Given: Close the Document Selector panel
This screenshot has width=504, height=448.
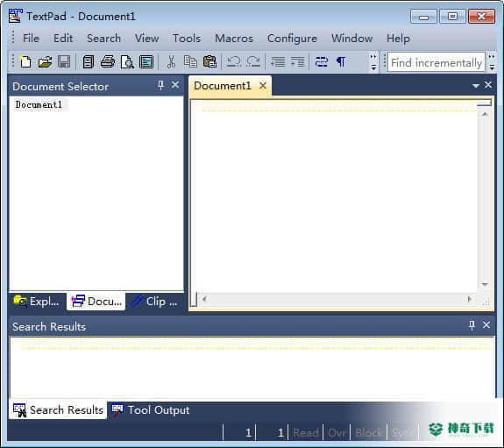Looking at the screenshot, I should pos(175,85).
